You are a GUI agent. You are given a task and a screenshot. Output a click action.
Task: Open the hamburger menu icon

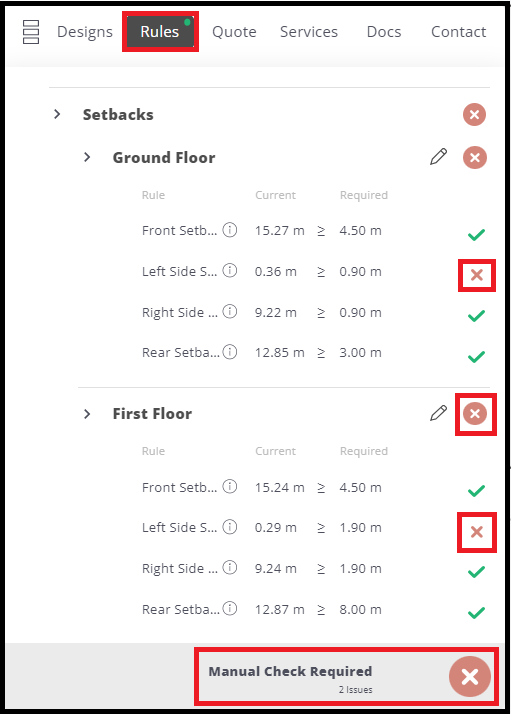tap(31, 32)
